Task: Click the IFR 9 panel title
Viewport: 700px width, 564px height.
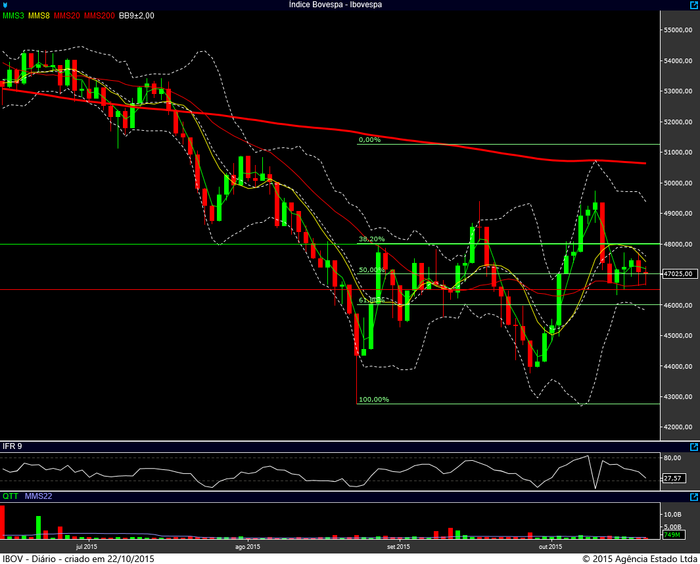Action: [12, 446]
